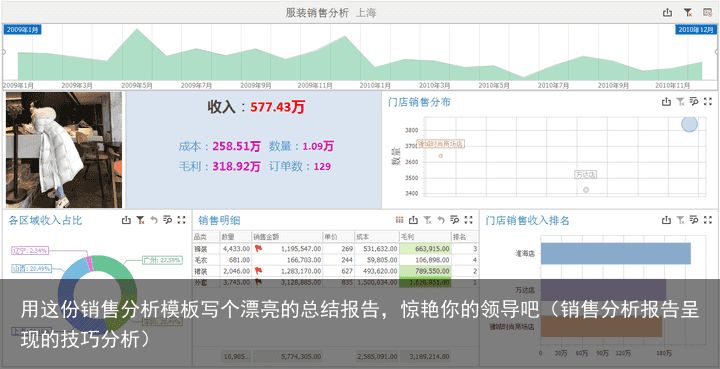The height and width of the screenshot is (369, 720).
Task: Clear filter on 各区域收入占比 panel
Action: pyautogui.click(x=140, y=220)
